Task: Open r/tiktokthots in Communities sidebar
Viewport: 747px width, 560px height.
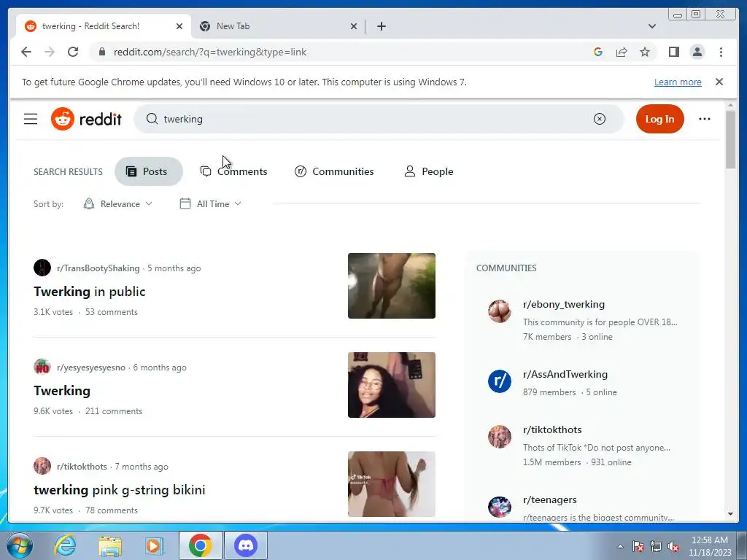Action: [x=552, y=429]
